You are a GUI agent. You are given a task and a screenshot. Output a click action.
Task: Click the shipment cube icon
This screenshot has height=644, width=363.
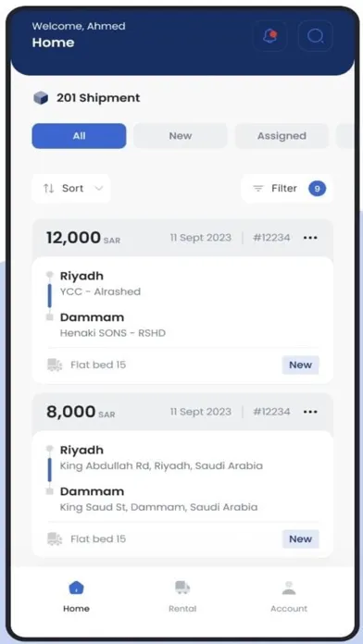pos(41,98)
